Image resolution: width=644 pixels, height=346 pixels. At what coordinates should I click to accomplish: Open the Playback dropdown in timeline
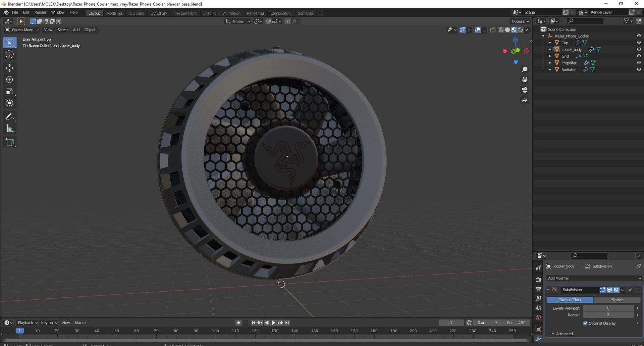coord(27,323)
